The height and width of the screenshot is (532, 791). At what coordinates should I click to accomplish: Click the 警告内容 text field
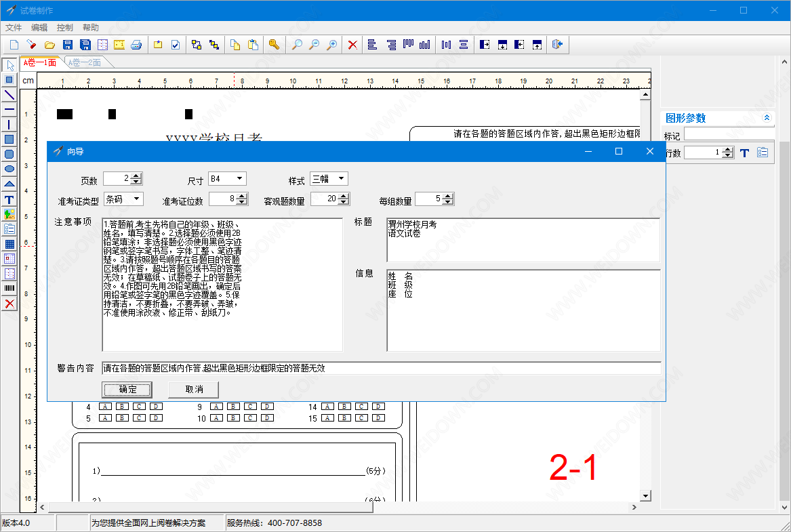tap(382, 368)
